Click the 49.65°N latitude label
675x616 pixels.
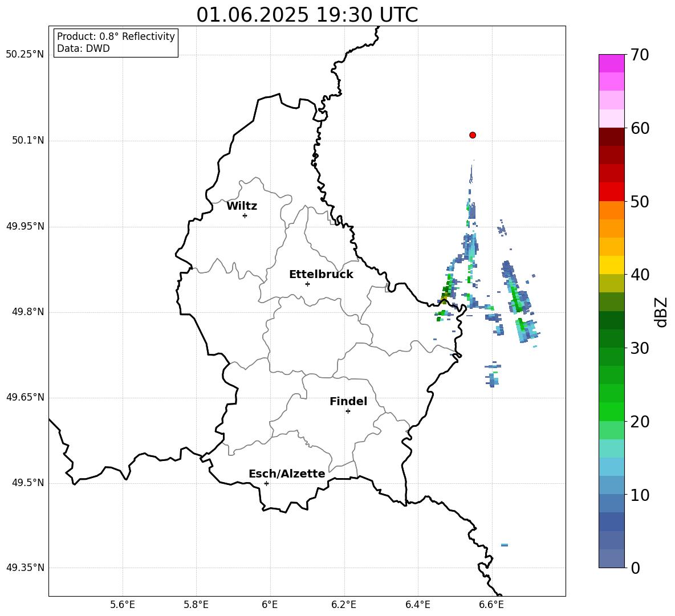[x=25, y=397]
